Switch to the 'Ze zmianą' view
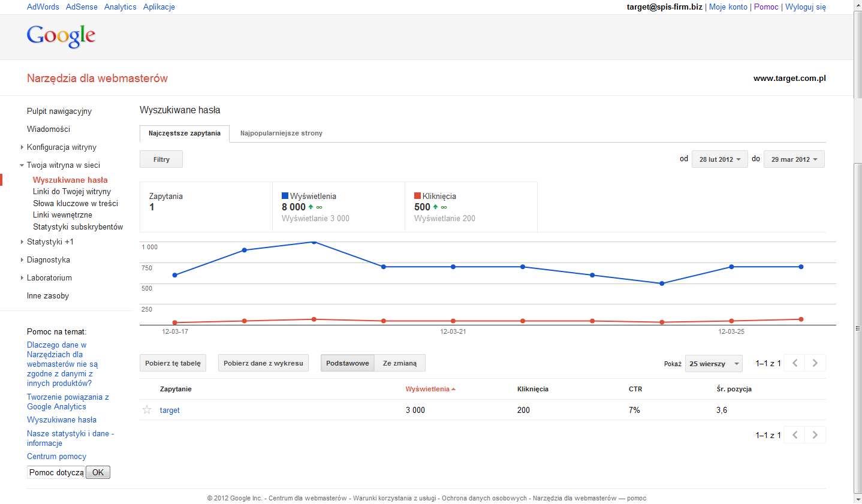This screenshot has height=504, width=862. [400, 363]
